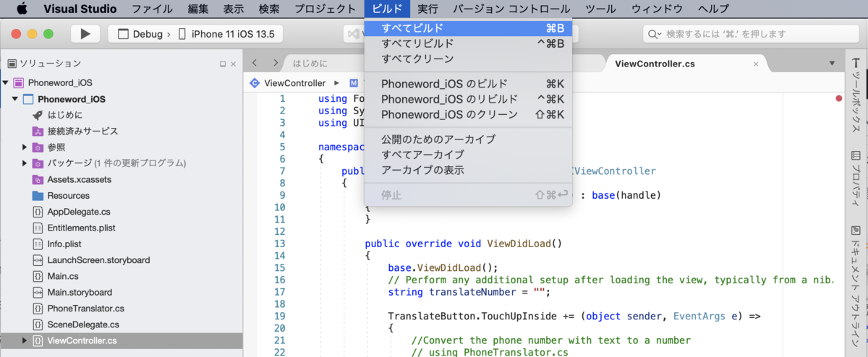Navigate forward in editor history
This screenshot has height=357, width=868.
[x=275, y=63]
